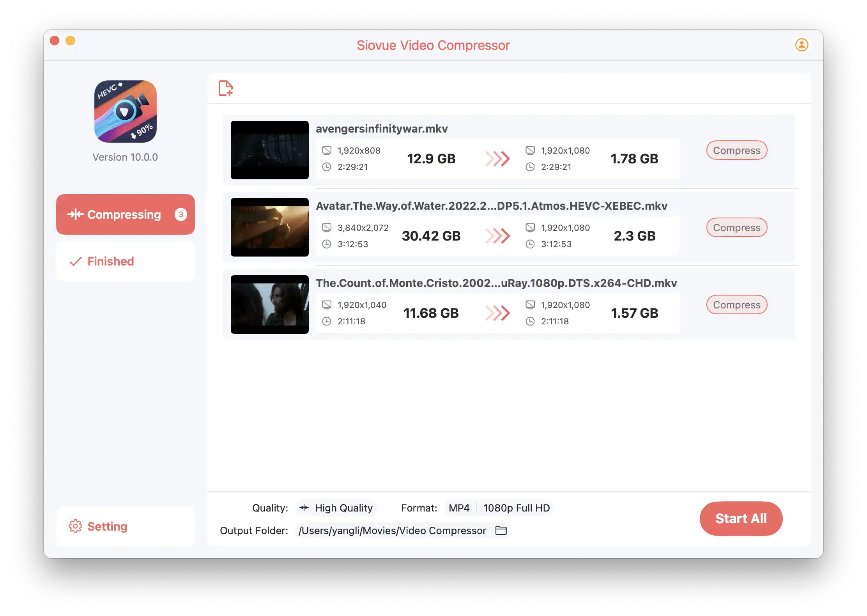The image size is (867, 616).
Task: Start compressing all videos
Action: pyautogui.click(x=741, y=519)
